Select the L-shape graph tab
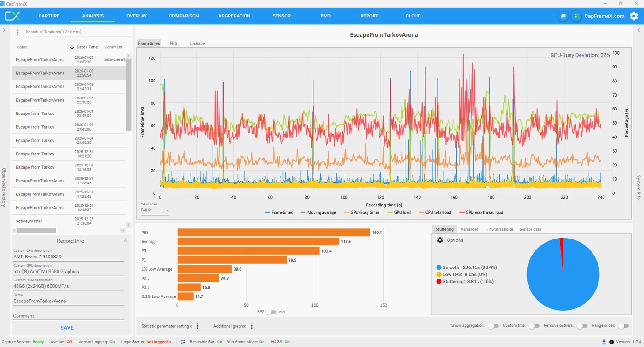 197,43
